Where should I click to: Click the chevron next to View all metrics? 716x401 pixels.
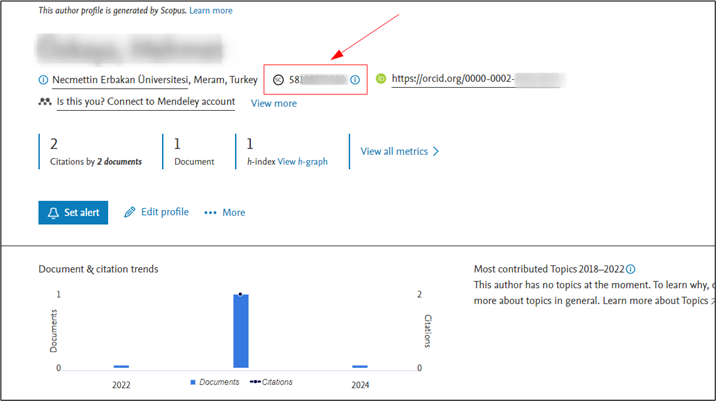pyautogui.click(x=436, y=152)
